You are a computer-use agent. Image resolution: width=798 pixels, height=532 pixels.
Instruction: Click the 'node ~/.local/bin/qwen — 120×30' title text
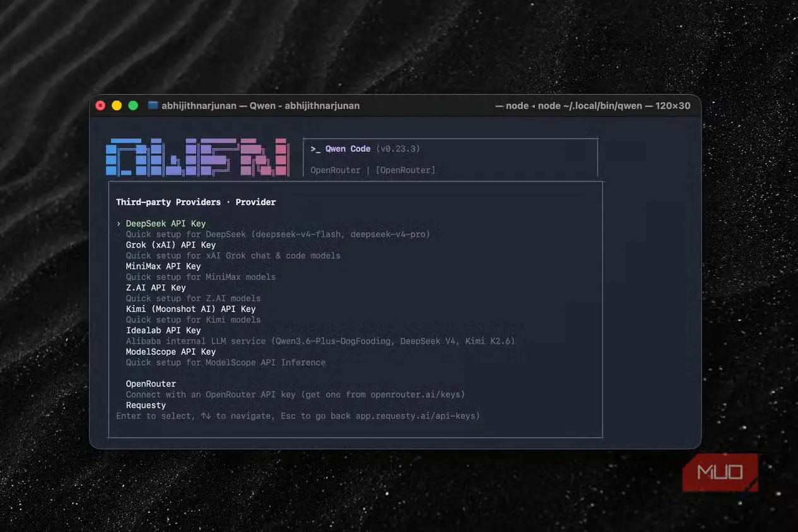[593, 106]
